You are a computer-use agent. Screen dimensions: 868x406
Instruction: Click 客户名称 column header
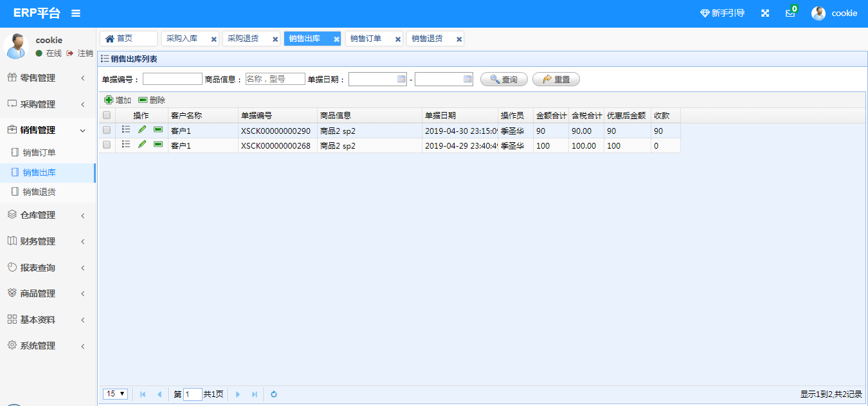pyautogui.click(x=203, y=116)
